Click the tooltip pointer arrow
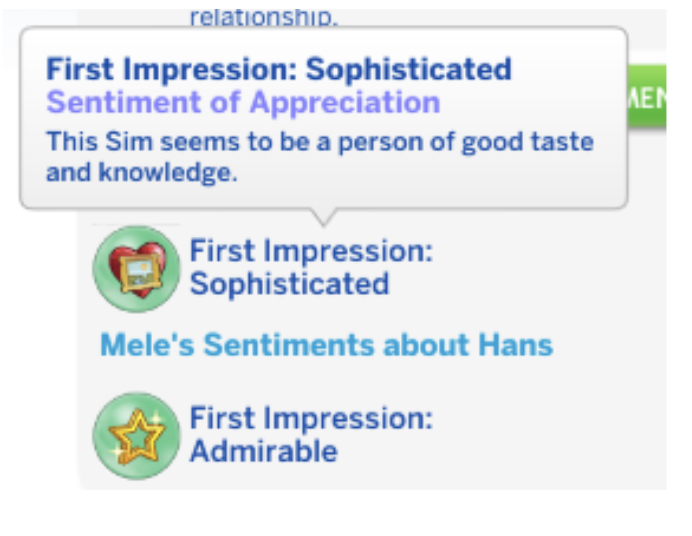Screen dimensions: 692x536 click(323, 217)
